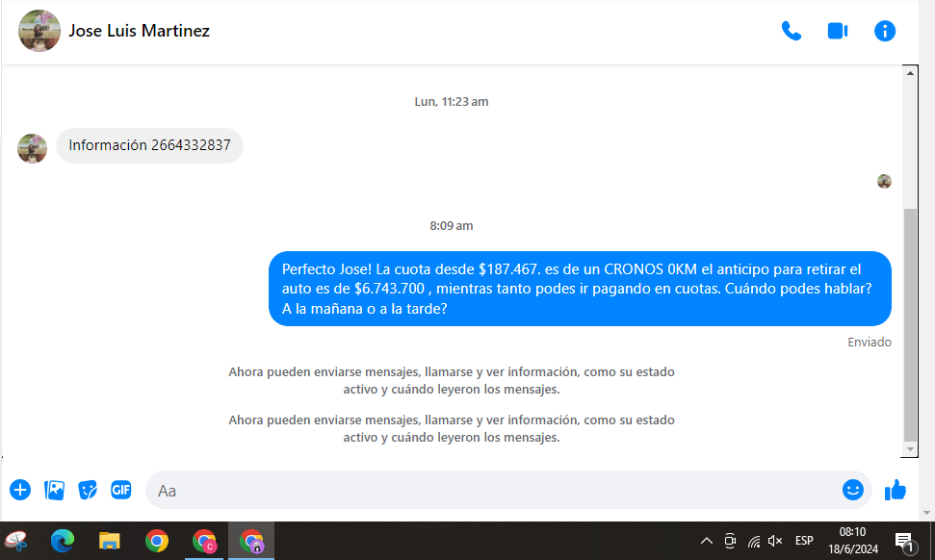Click Jose Luis profile picture in header

[x=39, y=31]
